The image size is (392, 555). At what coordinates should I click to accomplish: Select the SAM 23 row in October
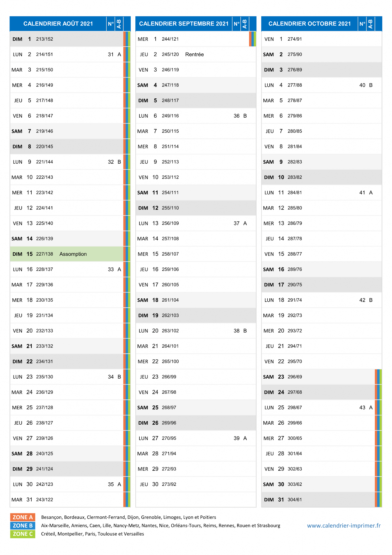tap(318, 377)
